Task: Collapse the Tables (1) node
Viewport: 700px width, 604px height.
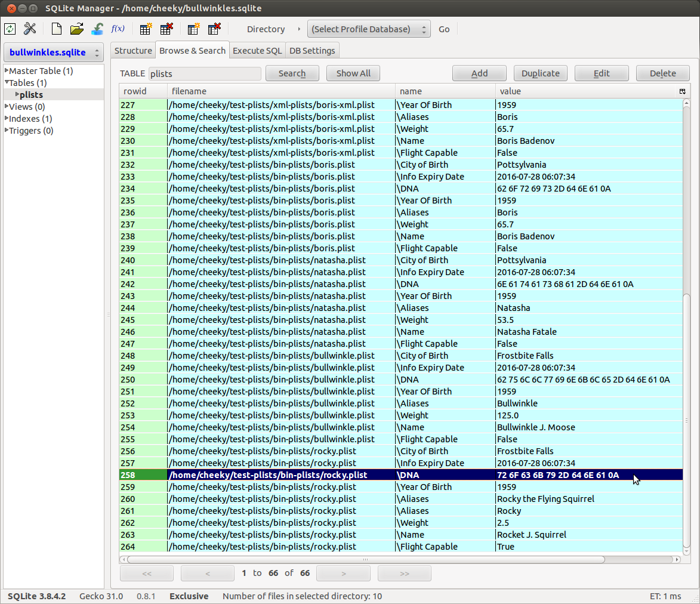Action: tap(7, 82)
